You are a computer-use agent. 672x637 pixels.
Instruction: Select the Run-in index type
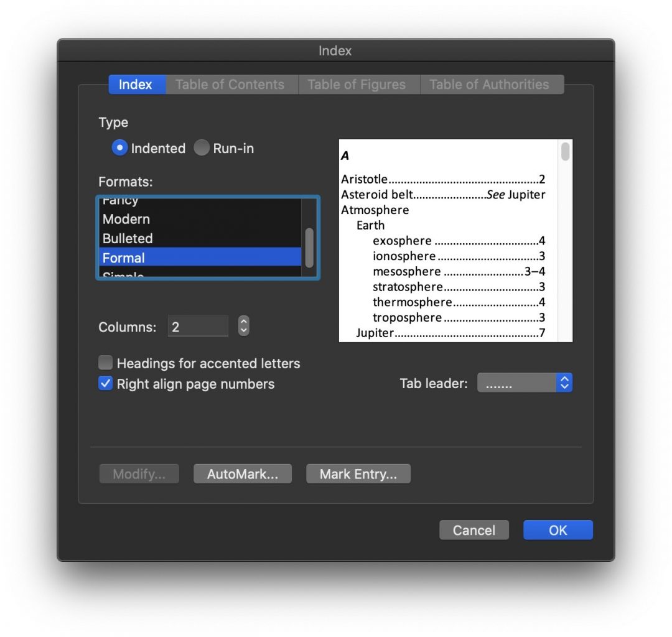(202, 148)
